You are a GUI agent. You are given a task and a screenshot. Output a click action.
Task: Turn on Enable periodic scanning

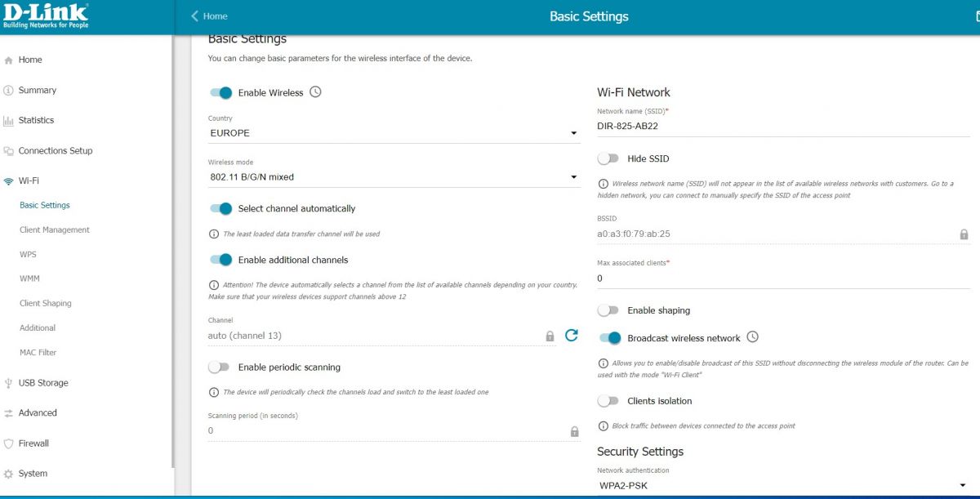[219, 368]
